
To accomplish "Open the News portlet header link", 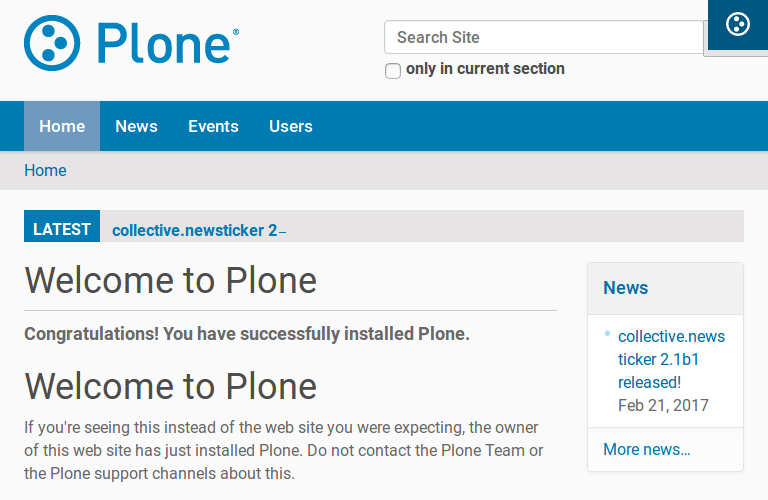I will point(625,288).
